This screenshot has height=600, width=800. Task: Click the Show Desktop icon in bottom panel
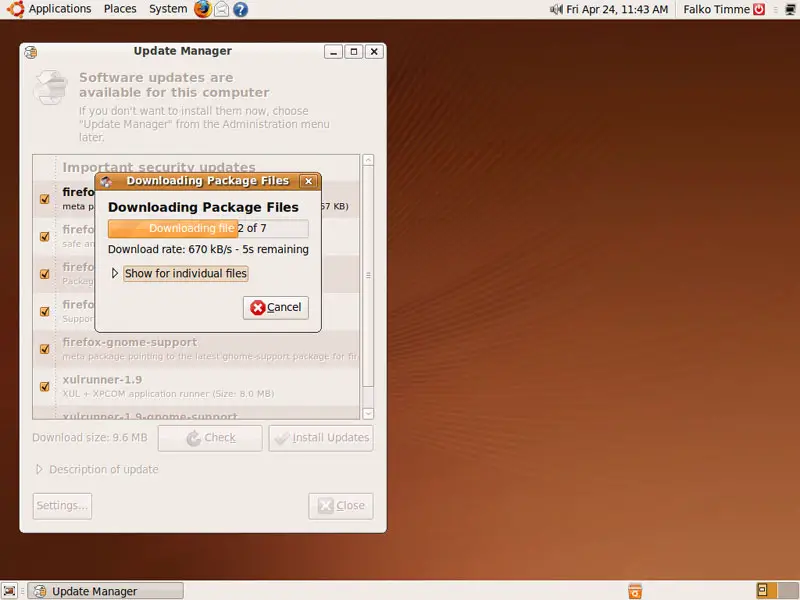coord(9,591)
